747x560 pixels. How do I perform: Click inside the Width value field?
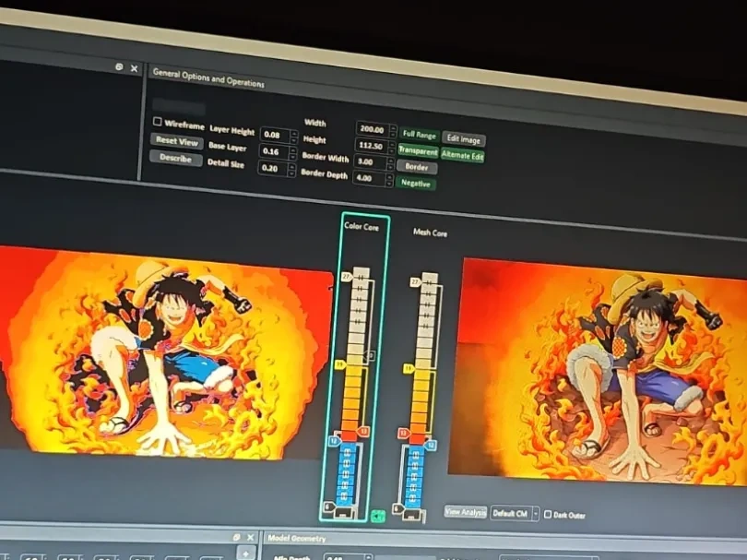pos(373,130)
